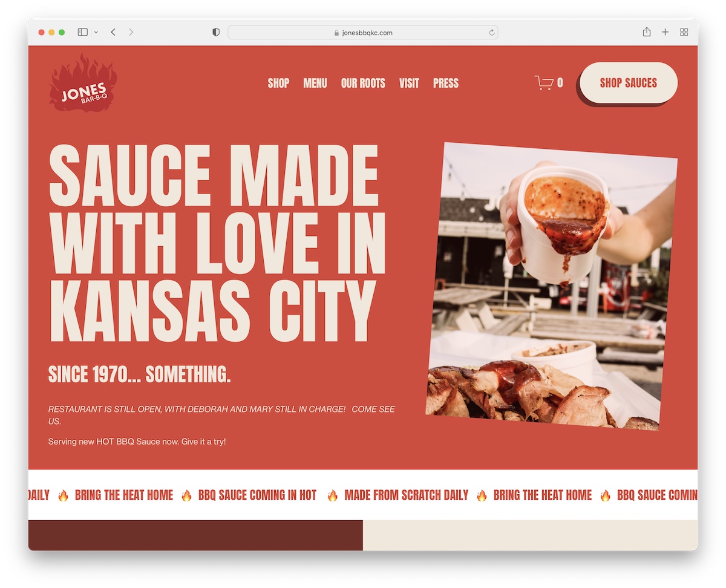Go back with the browser back arrow

point(113,32)
